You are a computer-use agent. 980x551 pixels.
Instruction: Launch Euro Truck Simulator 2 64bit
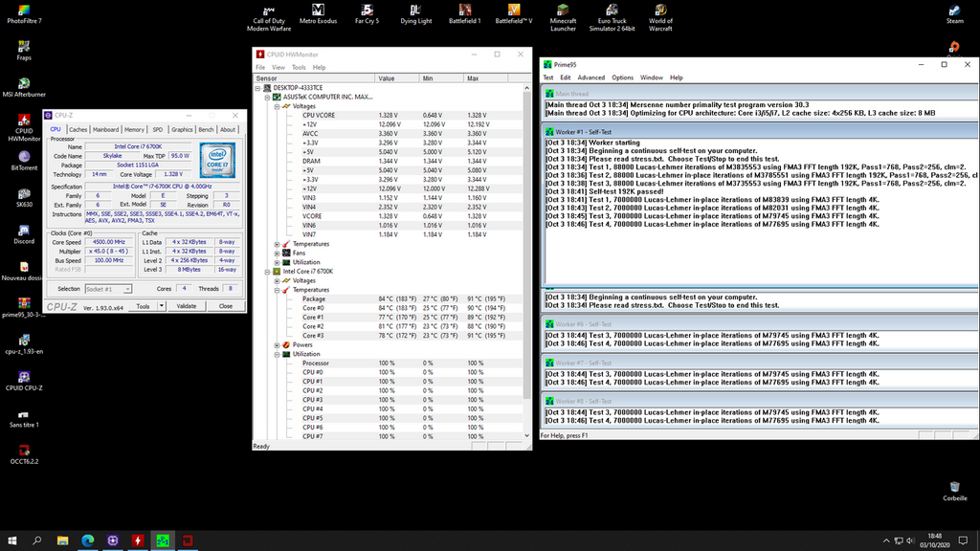coord(612,18)
